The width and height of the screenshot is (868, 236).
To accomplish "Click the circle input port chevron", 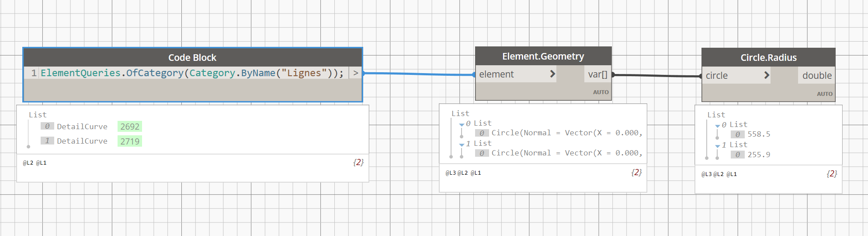I will pyautogui.click(x=766, y=75).
